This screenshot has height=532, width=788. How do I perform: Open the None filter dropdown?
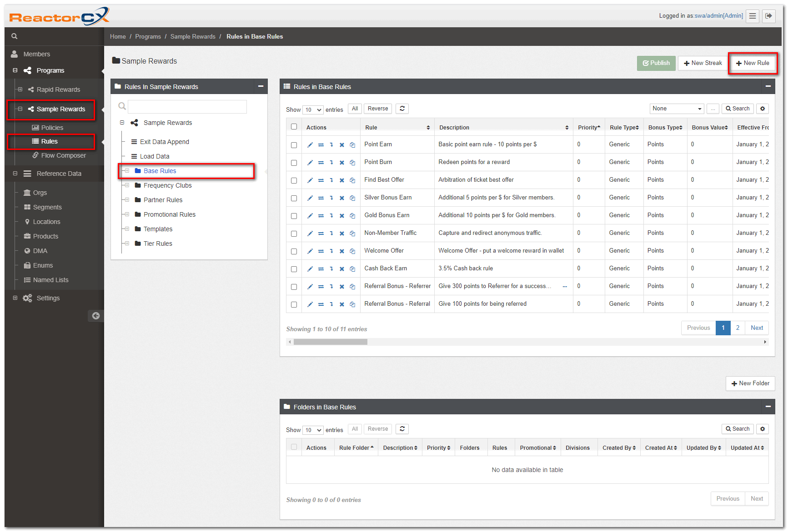(676, 109)
